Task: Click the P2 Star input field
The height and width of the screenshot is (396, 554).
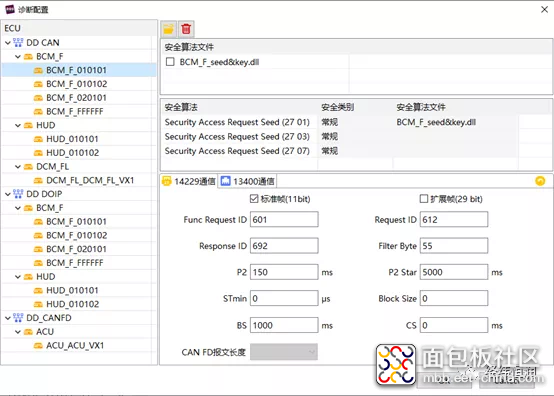Action: click(x=454, y=272)
